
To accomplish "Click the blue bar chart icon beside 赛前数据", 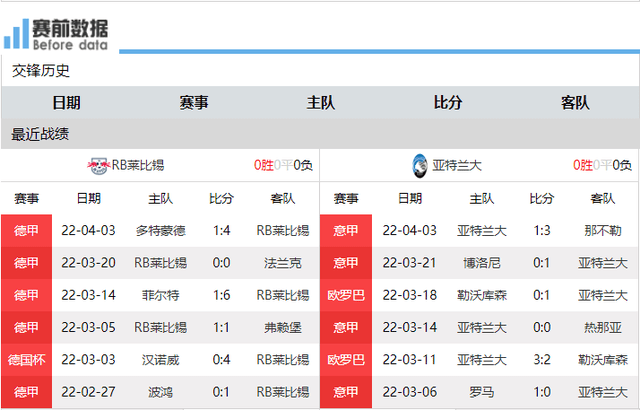I will [16, 33].
